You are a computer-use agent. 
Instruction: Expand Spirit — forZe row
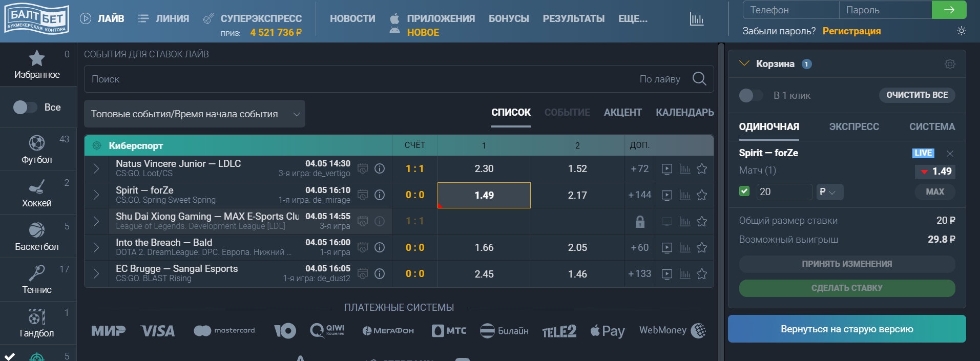click(x=96, y=195)
